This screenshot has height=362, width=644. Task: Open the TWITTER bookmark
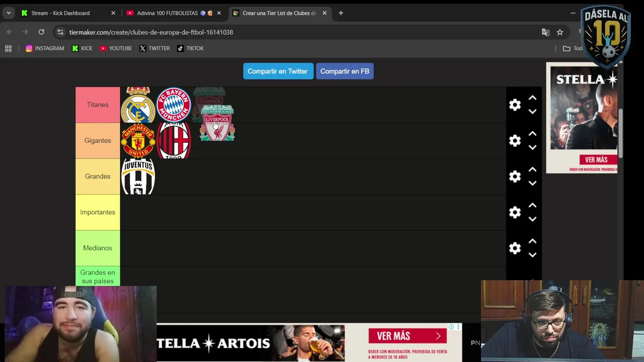(154, 48)
